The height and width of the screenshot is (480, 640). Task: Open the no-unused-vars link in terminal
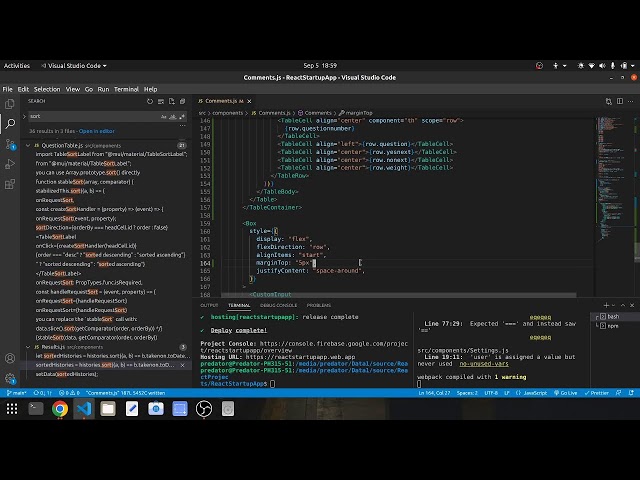484,364
